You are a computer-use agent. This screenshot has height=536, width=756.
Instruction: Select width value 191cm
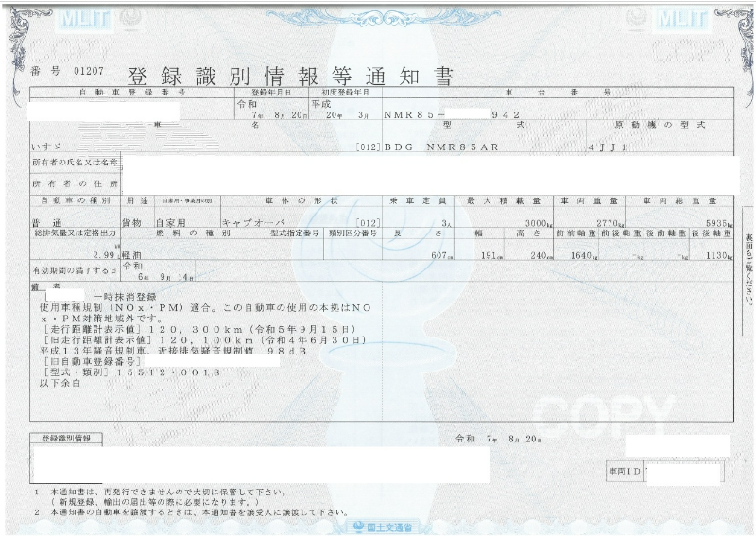pos(491,255)
